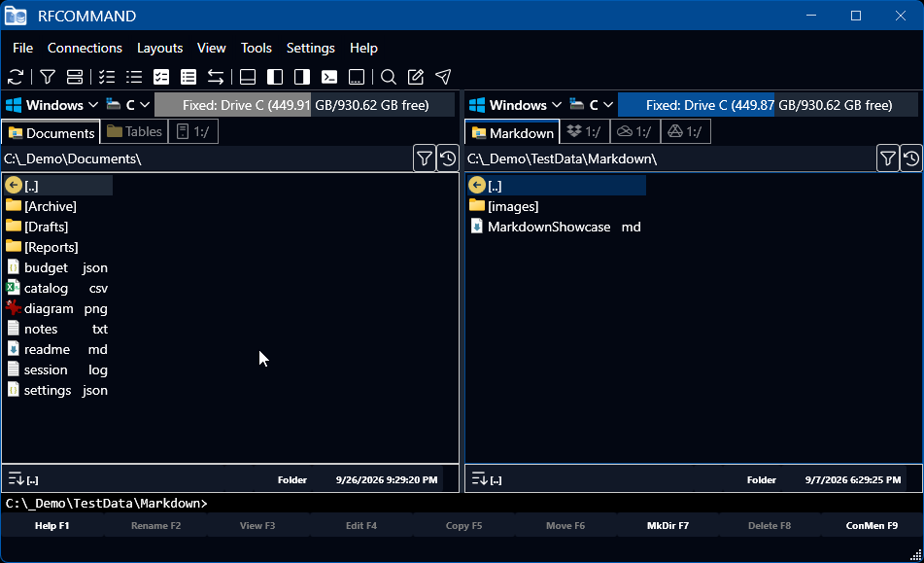Screen dimensions: 924x563
Task: Click the left panel sort icon in status bar
Action: click(16, 478)
